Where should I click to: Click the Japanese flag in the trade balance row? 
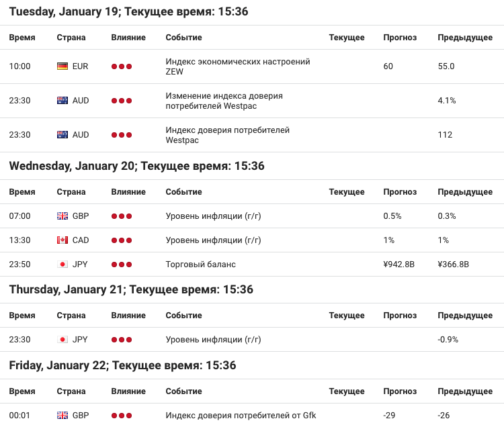click(x=62, y=265)
